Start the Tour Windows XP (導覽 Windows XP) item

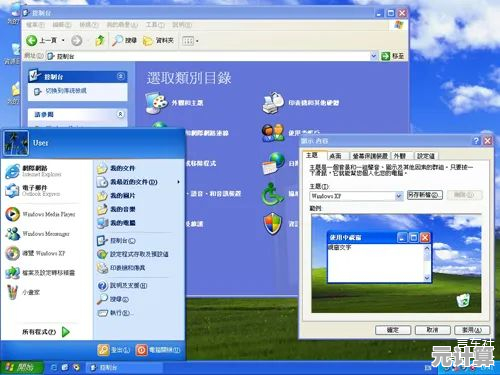tap(35, 253)
